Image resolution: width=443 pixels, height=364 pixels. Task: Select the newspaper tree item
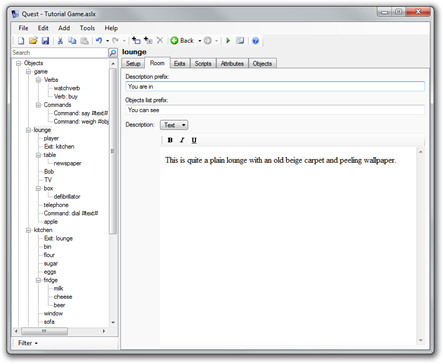67,163
